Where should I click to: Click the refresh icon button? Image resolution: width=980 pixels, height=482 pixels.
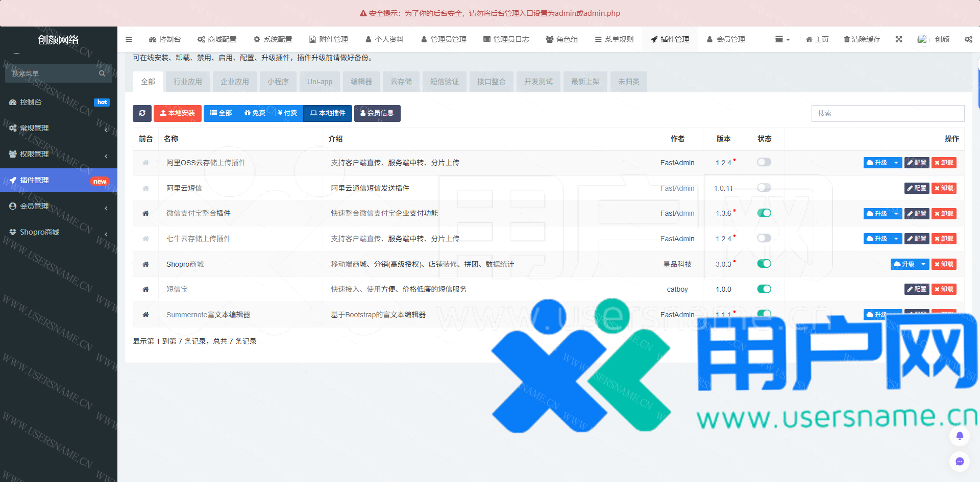(x=142, y=113)
